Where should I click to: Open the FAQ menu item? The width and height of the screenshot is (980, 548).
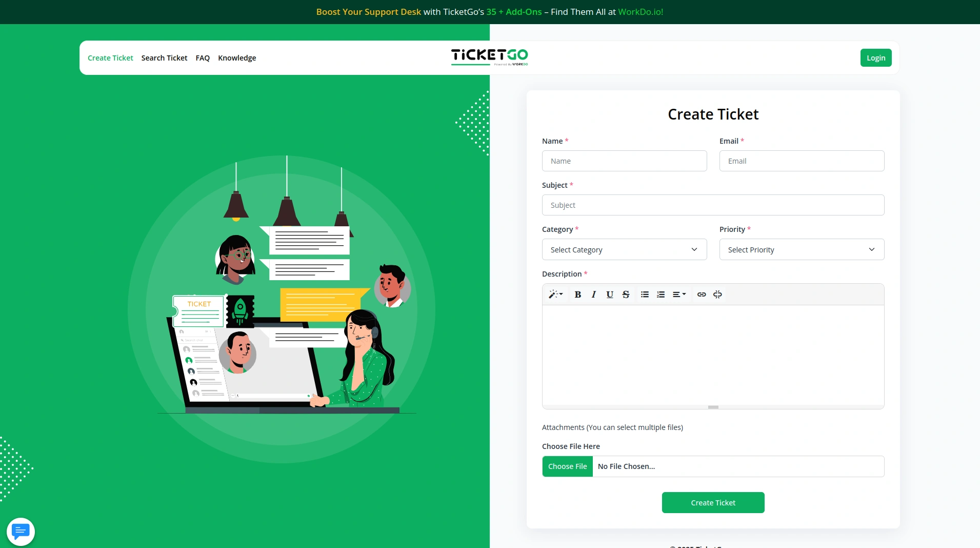[203, 58]
